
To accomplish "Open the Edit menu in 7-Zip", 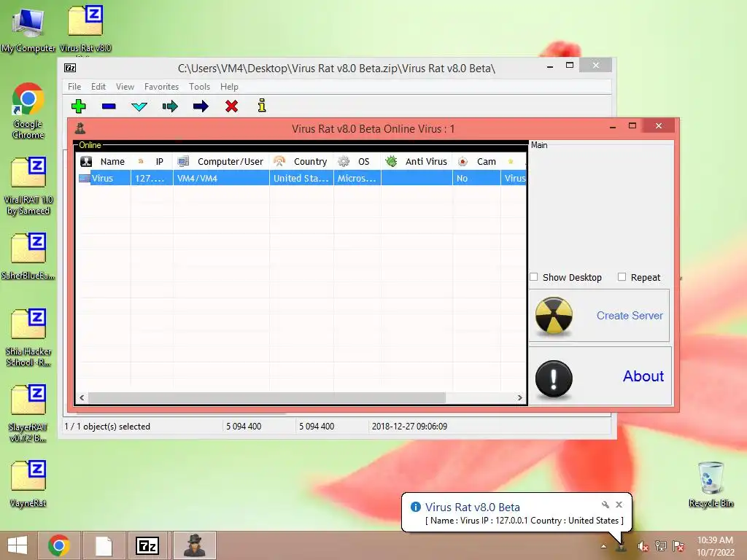I will (x=98, y=87).
